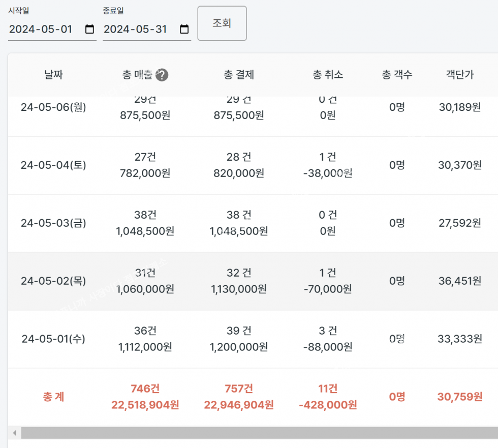This screenshot has width=498, height=448.
Task: Click the 30,759원 total 객단가 value
Action: coord(459,397)
